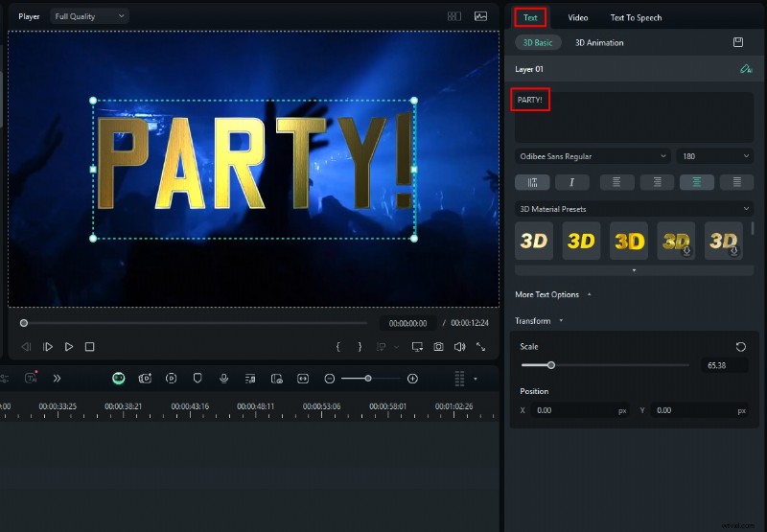Click the Position Y value field
The width and height of the screenshot is (767, 532).
tap(700, 410)
